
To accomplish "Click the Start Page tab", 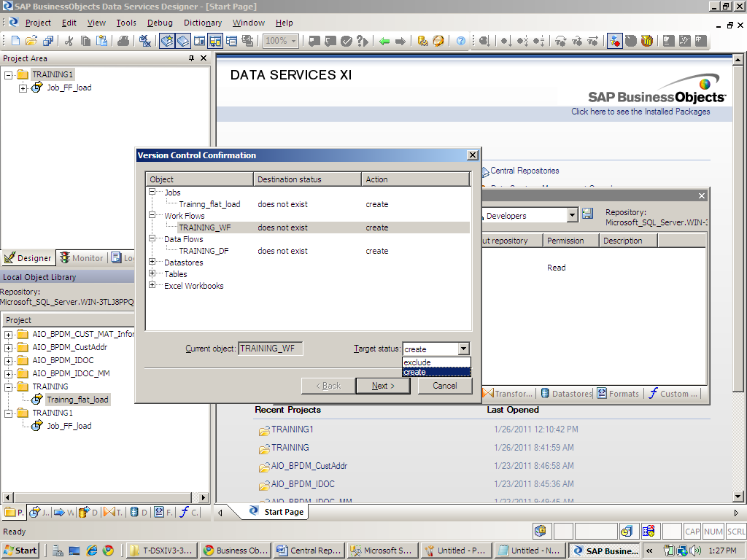I will 277,512.
